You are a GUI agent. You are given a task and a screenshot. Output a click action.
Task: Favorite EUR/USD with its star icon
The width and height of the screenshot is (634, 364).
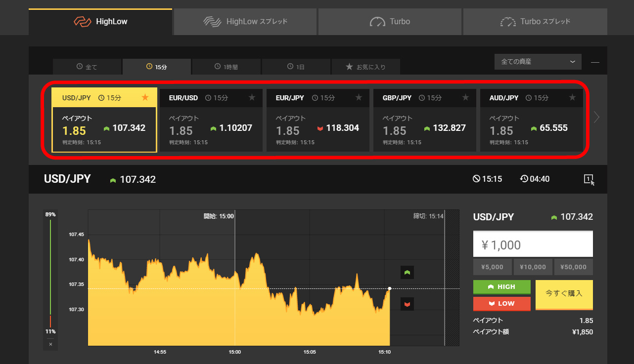click(252, 97)
